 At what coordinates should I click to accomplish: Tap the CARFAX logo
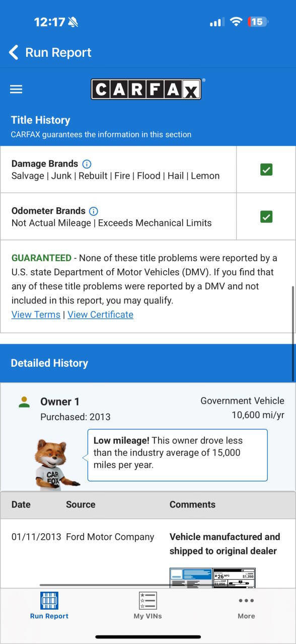(146, 89)
